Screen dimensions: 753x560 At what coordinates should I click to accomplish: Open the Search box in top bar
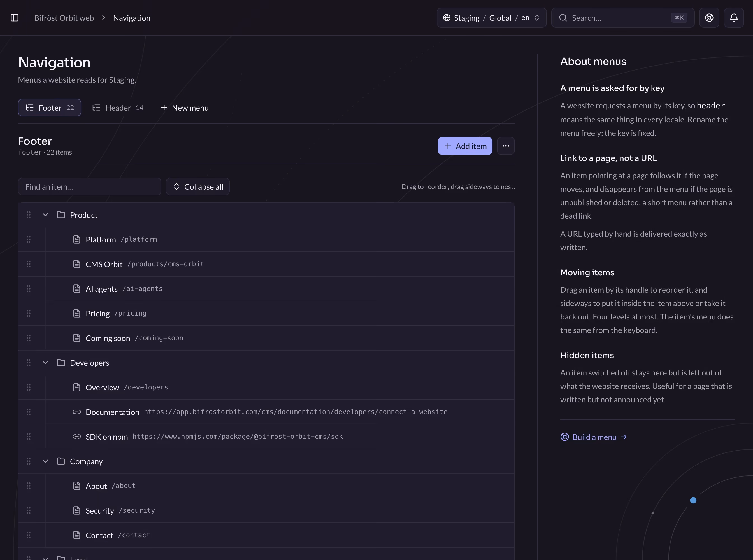point(623,18)
